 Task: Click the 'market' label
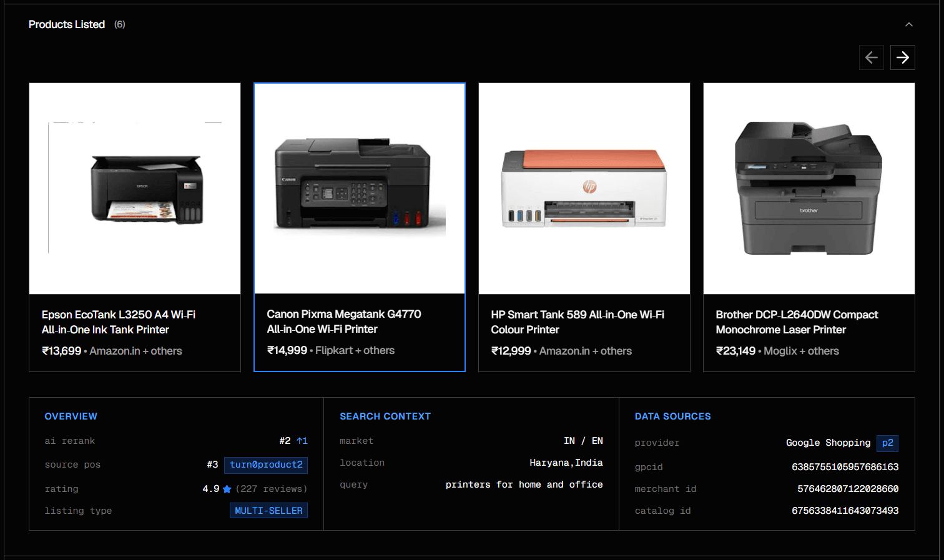coord(356,441)
